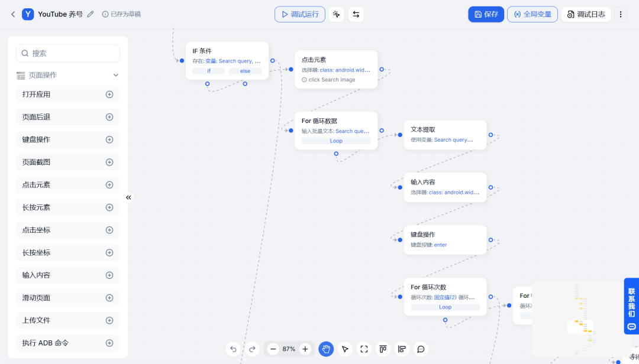Select the For 循环次数 node
The image size is (639, 364).
click(445, 297)
